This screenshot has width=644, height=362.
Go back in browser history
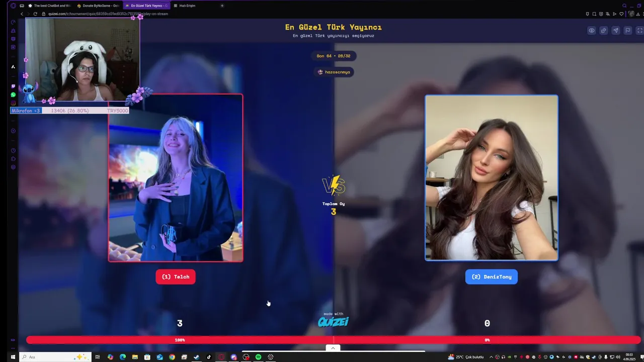(x=22, y=14)
